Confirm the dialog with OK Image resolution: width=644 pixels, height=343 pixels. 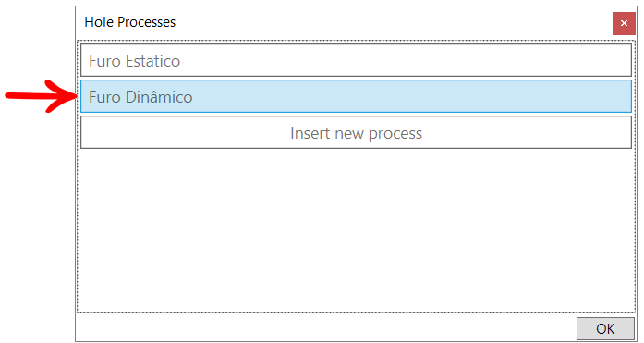(x=605, y=328)
